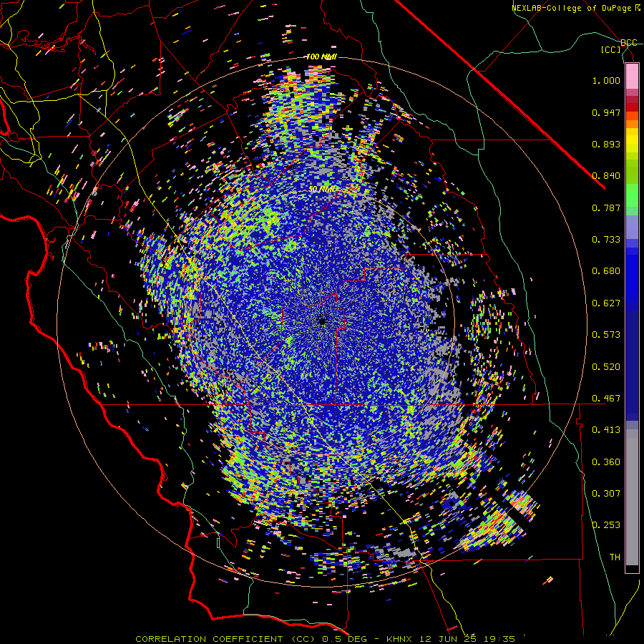Select the 0.893 scale value
Image resolution: width=644 pixels, height=644 pixels.
click(606, 144)
